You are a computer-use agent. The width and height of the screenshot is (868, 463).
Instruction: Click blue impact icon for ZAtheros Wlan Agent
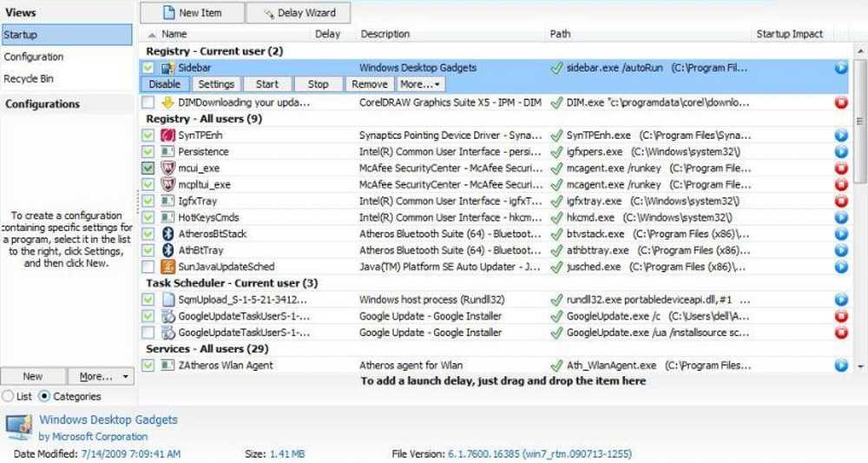(x=841, y=366)
